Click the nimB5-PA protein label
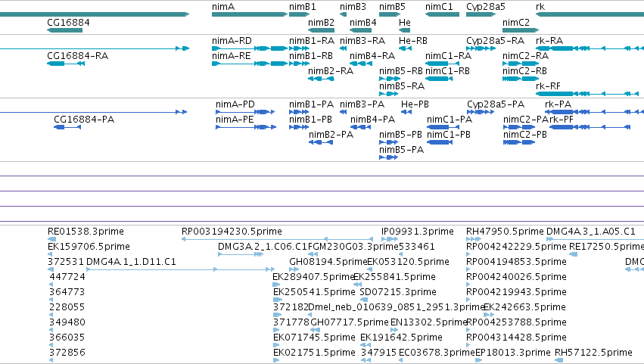 (x=401, y=150)
